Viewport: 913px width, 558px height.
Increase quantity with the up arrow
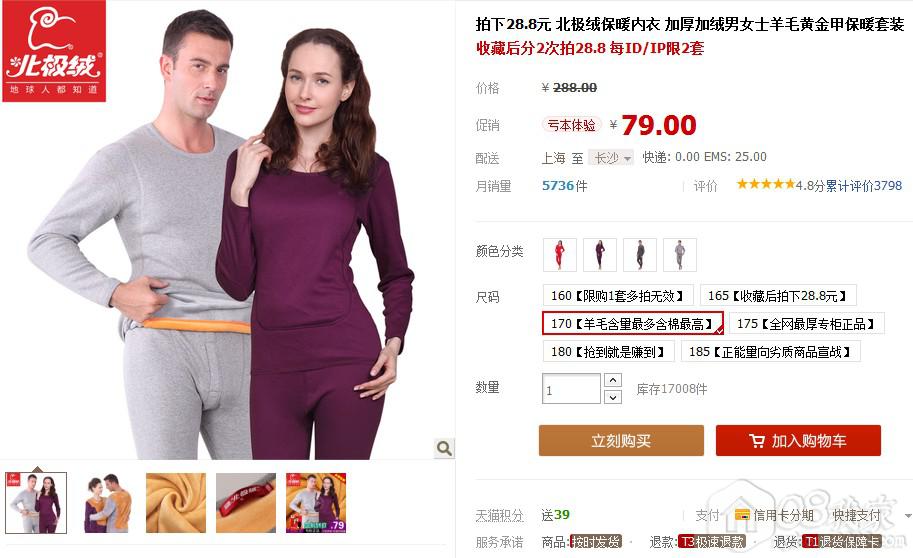(x=613, y=380)
